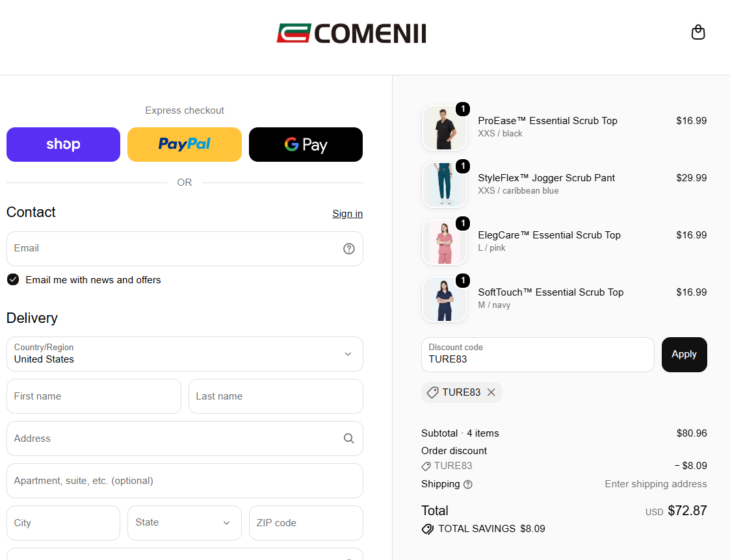
Task: Click the SoftTouch™ Essential Scrub Top name
Action: [551, 292]
